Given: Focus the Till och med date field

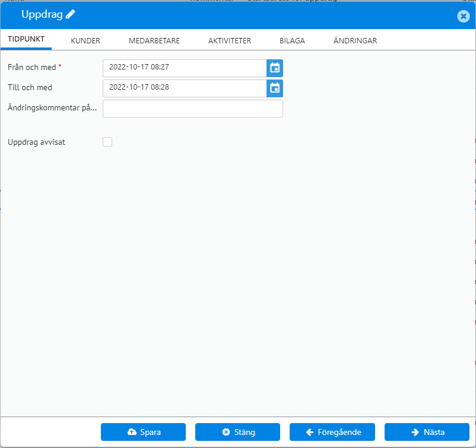Looking at the screenshot, I should click(x=185, y=88).
